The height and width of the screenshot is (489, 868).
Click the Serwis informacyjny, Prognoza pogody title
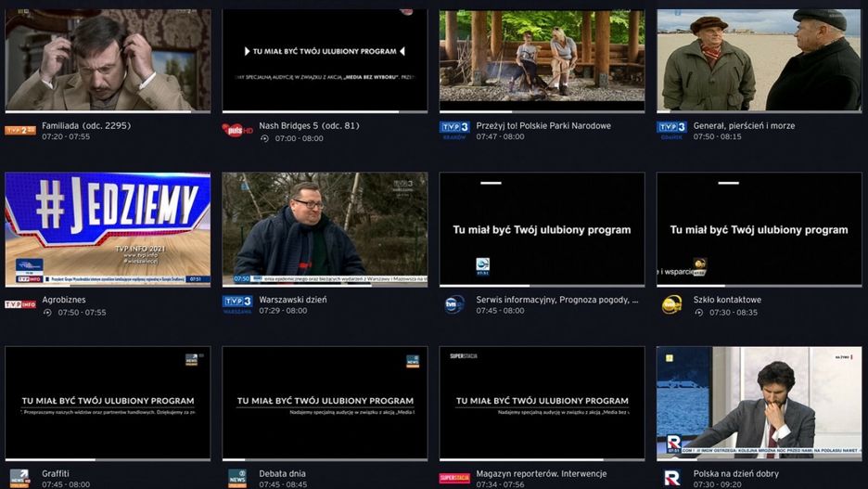pos(557,300)
